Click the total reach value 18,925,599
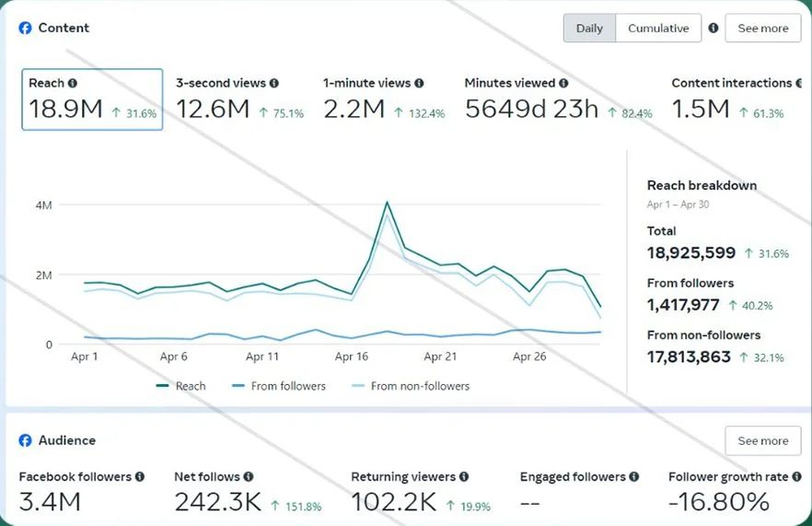 (690, 253)
